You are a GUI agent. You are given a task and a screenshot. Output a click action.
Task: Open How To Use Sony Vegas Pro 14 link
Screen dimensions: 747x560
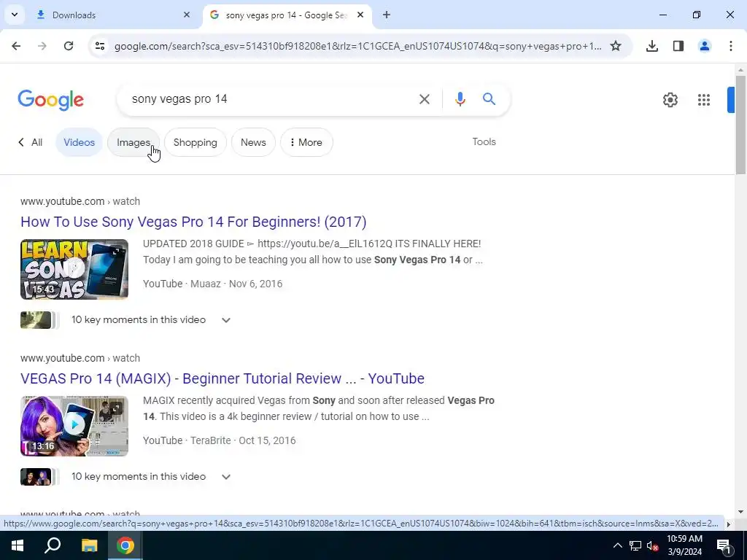pyautogui.click(x=193, y=222)
